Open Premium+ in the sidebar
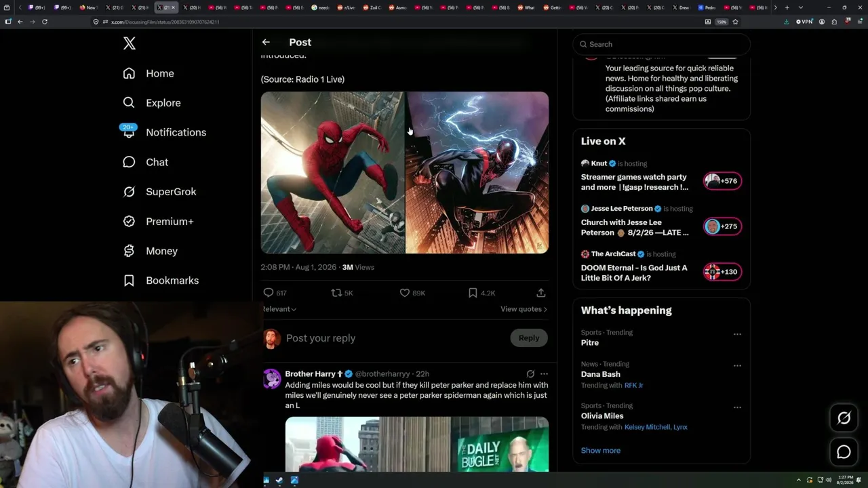Screen dimensions: 868x488 tap(159, 222)
